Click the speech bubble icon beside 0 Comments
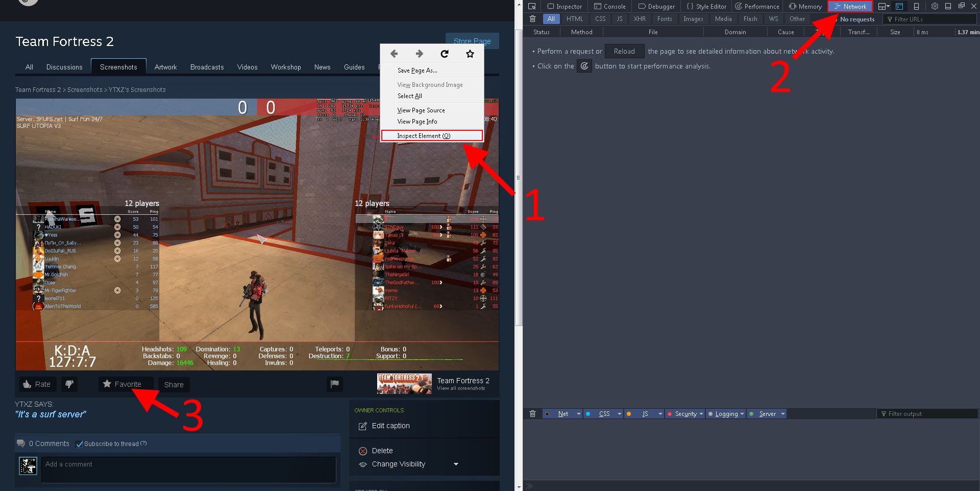980x491 pixels. (x=21, y=443)
